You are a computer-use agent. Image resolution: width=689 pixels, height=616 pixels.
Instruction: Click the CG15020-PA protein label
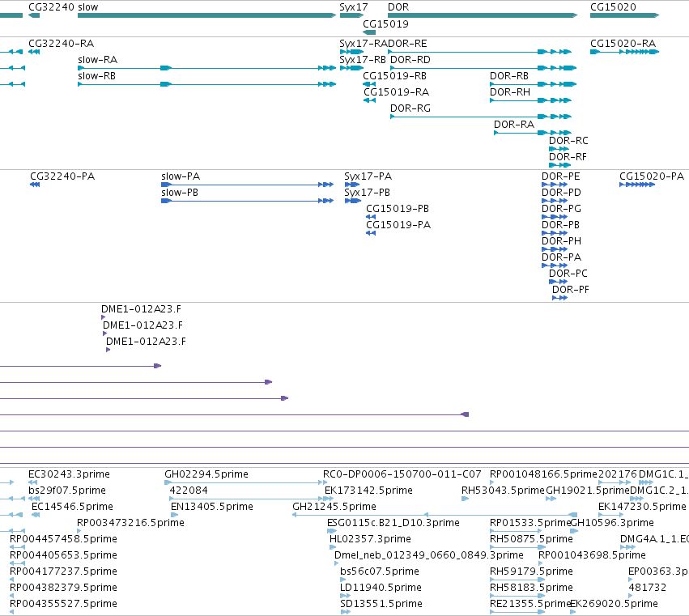652,176
